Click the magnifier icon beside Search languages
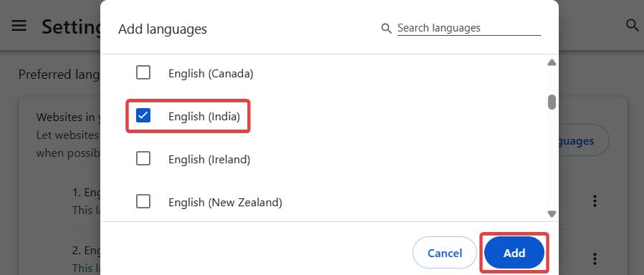 click(386, 29)
